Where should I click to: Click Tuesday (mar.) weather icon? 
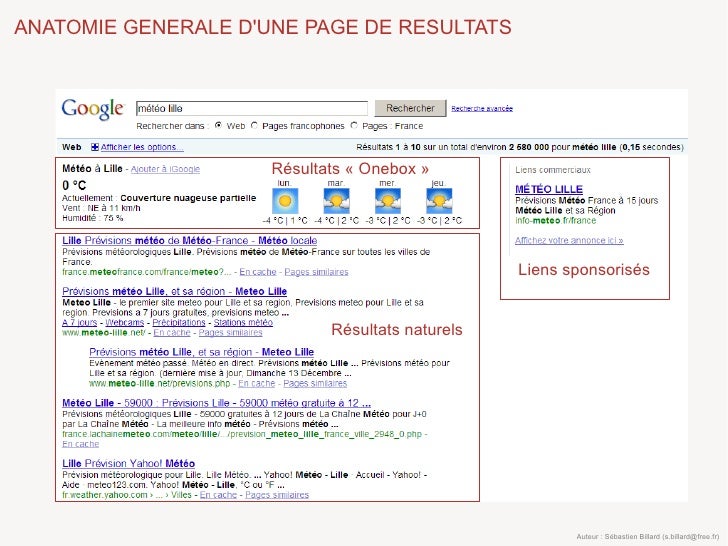tap(336, 201)
